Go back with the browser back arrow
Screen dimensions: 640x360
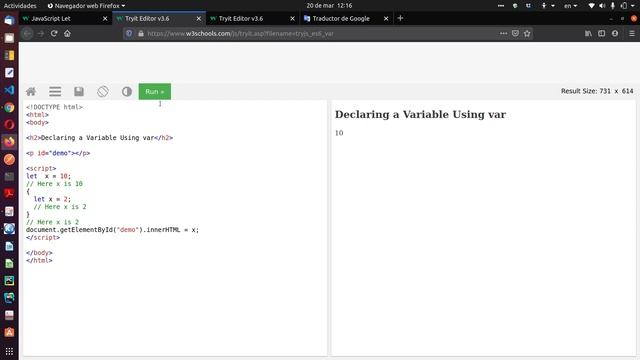27,33
